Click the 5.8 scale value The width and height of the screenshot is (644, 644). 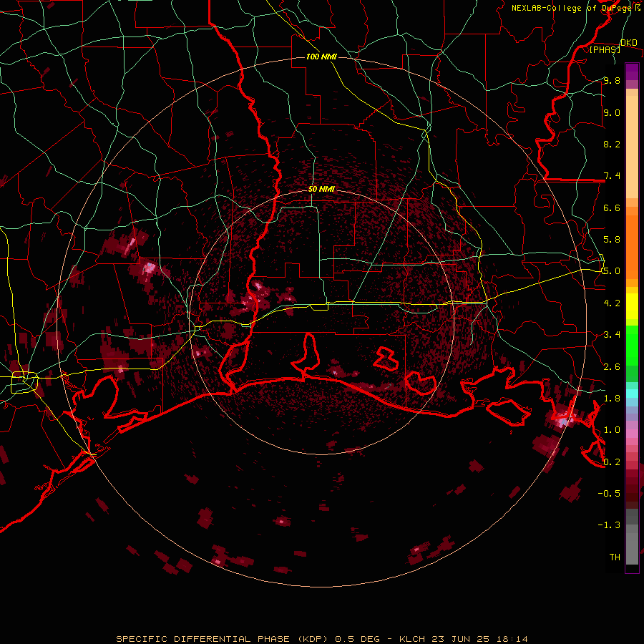612,240
